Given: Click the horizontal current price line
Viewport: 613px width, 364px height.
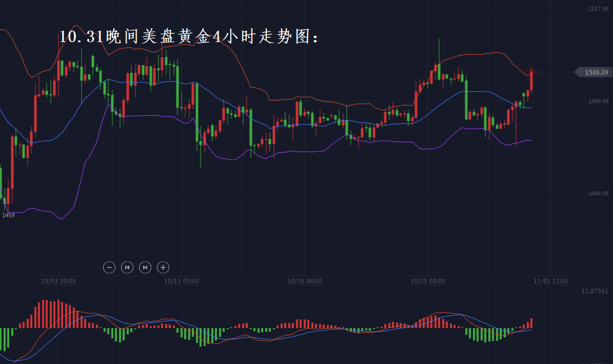Looking at the screenshot, I should coord(553,72).
